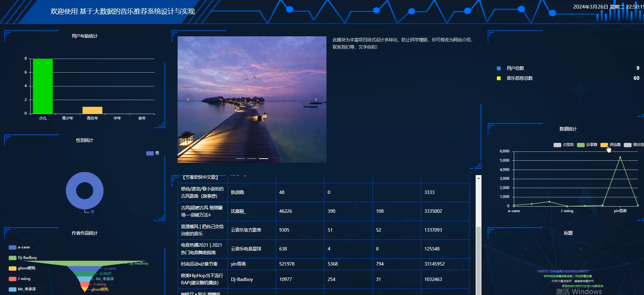Viewport: 644px width, 295px height.
Task: Click the table value 33145952
Action: pos(435,264)
